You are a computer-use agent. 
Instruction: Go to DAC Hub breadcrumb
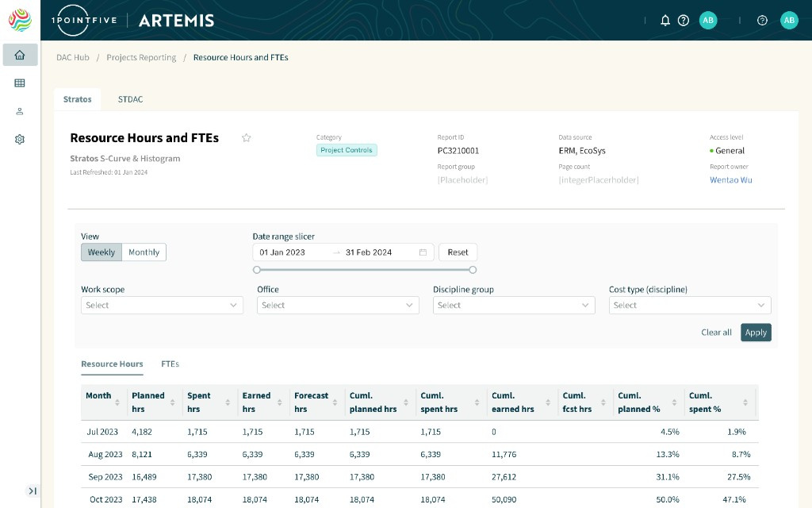(73, 57)
